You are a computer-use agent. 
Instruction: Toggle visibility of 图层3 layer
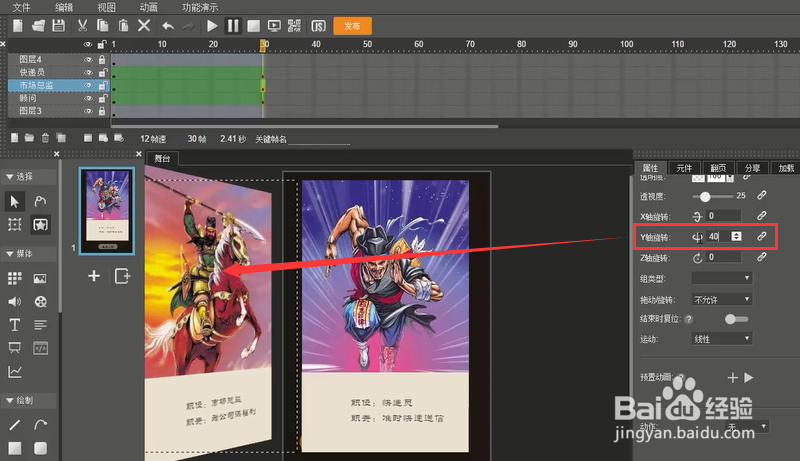tap(88, 111)
